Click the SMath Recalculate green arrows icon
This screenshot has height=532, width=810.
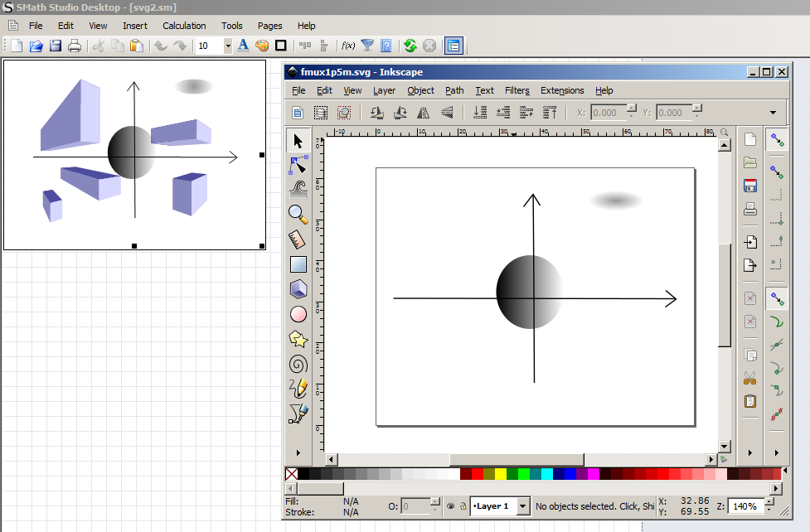[x=410, y=46]
